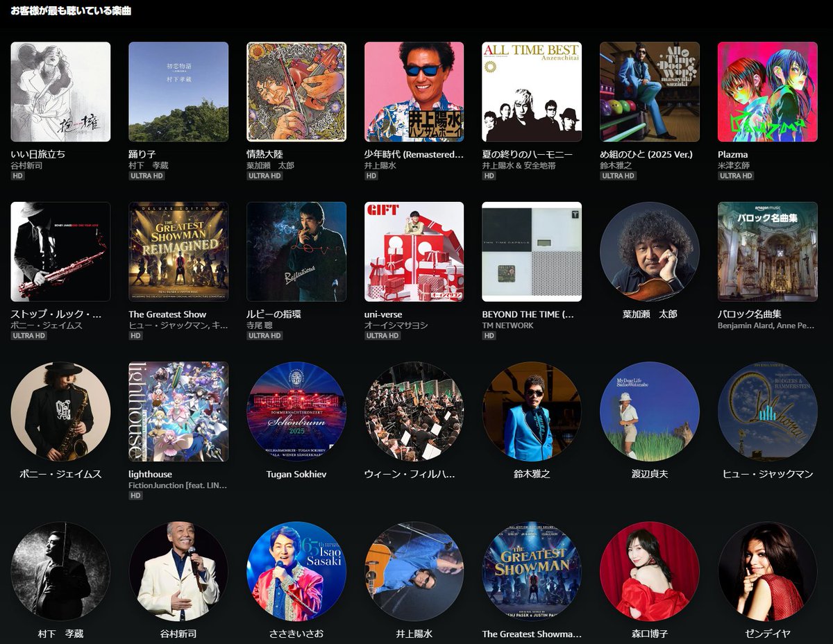Click the 森口博子 name label

pos(650,634)
